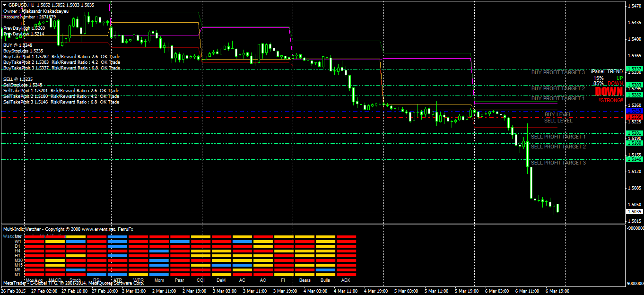Screen dimensions: 644x295
Task: Click the current price 1.5035 axis label
Action: (634, 212)
